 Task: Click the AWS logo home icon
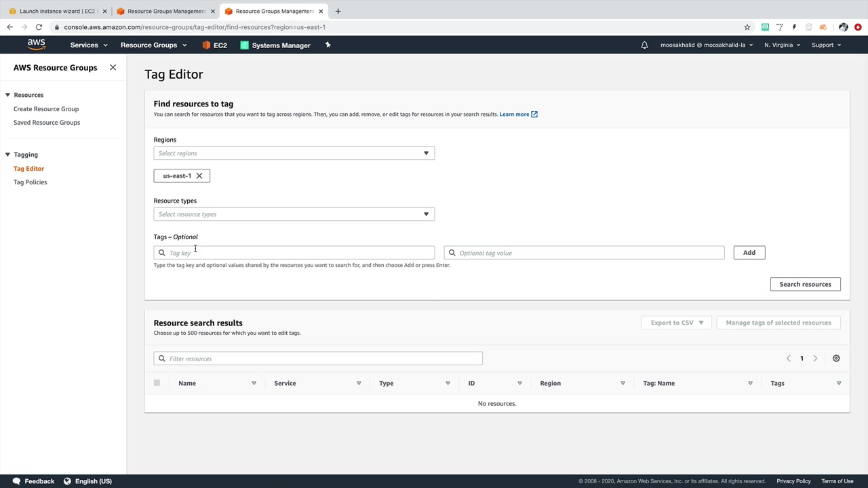[37, 45]
